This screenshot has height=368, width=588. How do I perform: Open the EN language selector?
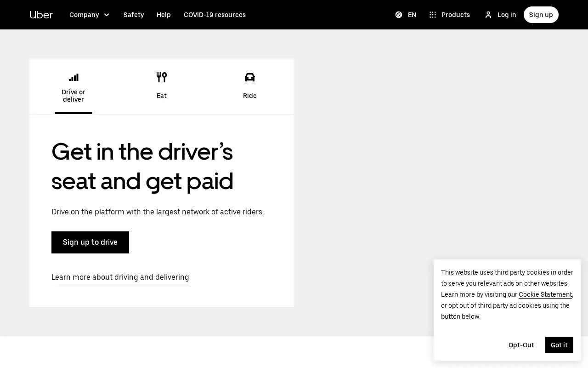pos(406,15)
